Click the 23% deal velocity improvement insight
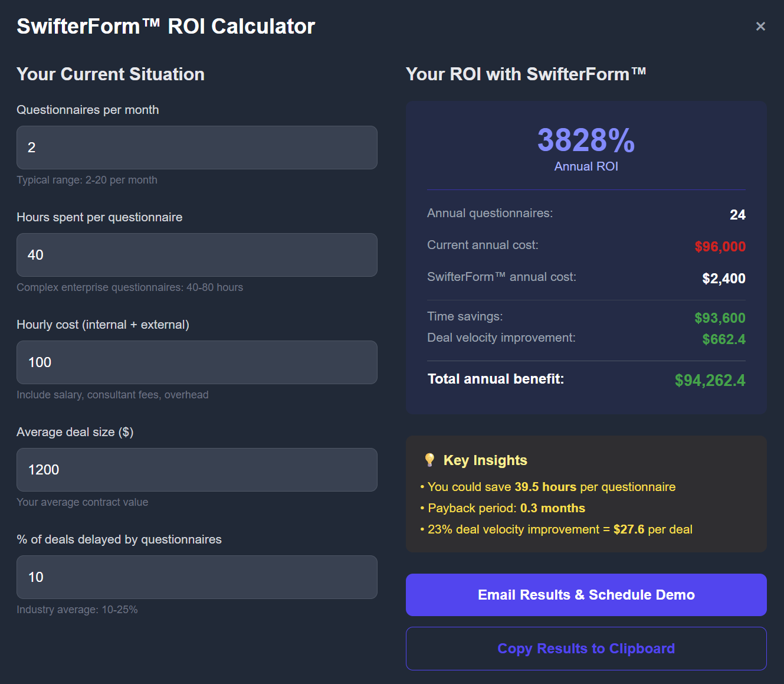This screenshot has height=684, width=784. point(556,529)
